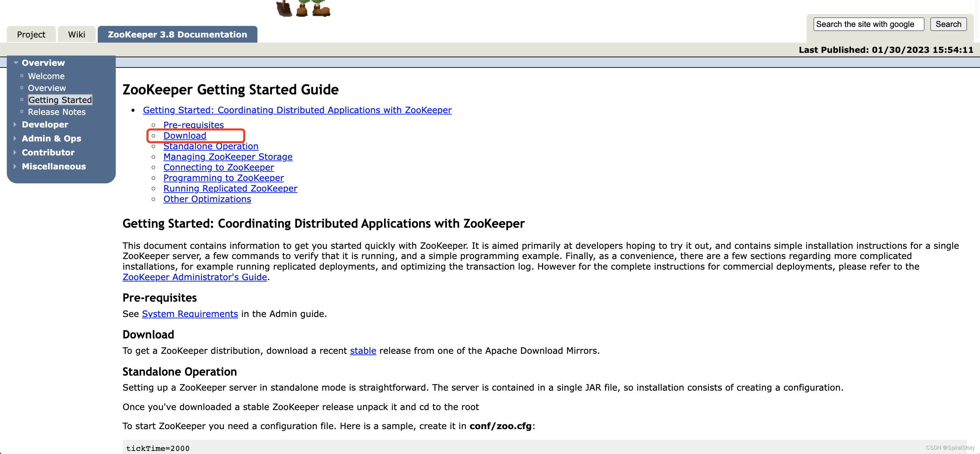Click the Pre-requisites section heading
The height and width of the screenshot is (454, 980).
(x=159, y=298)
